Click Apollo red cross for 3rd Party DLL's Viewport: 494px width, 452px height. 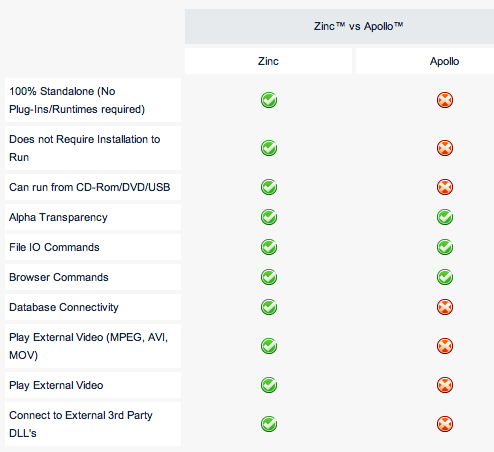coord(445,424)
